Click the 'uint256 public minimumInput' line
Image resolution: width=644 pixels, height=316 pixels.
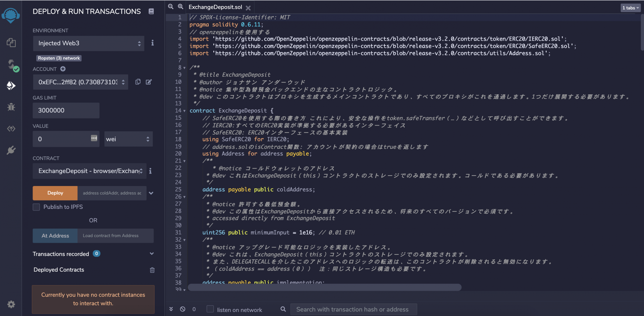(278, 232)
